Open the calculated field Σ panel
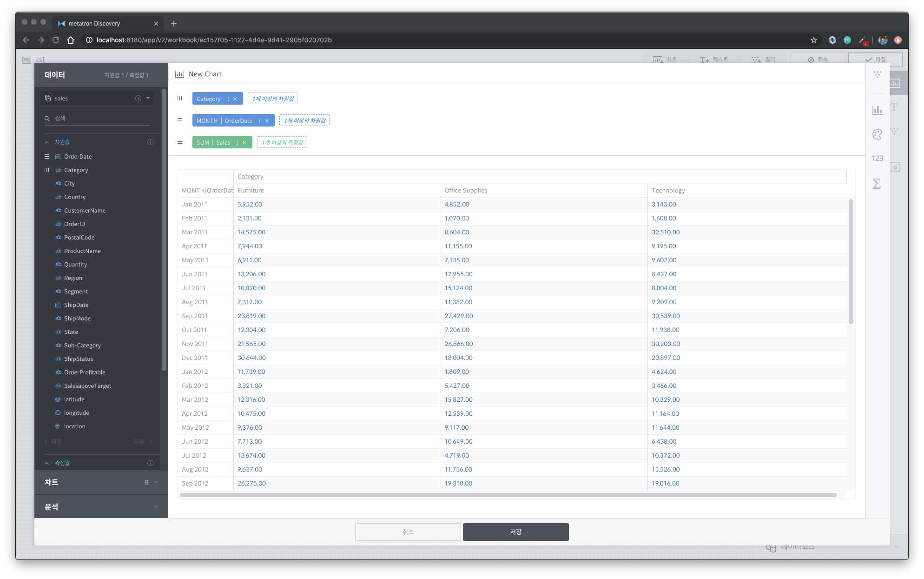This screenshot has width=924, height=579. (x=877, y=184)
